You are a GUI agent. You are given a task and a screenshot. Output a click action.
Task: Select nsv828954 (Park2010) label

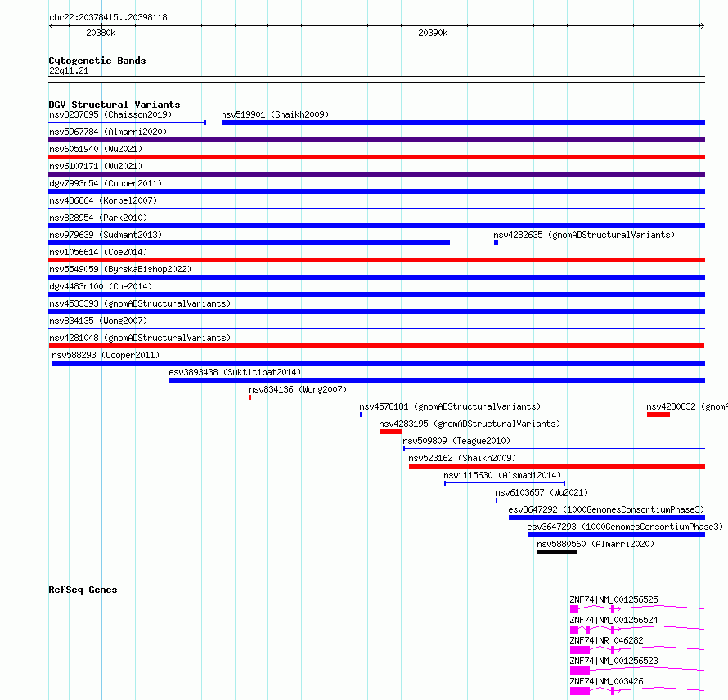coord(98,218)
